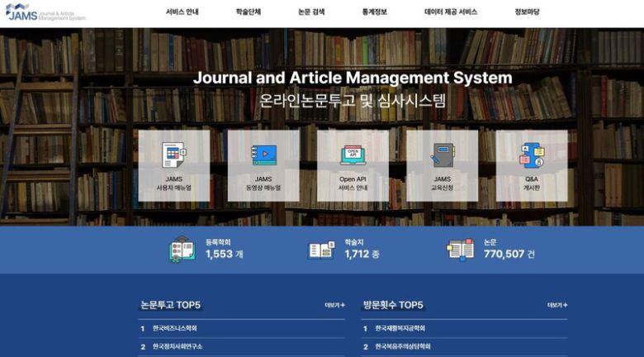Open the JAMS 동영상 매뉴얼 video tile

pos(263,165)
